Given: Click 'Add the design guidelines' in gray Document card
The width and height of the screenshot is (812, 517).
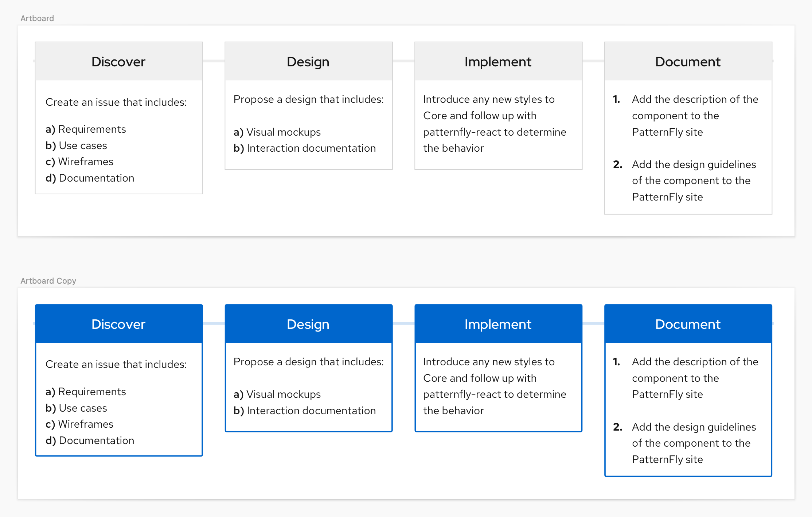Looking at the screenshot, I should (x=694, y=164).
